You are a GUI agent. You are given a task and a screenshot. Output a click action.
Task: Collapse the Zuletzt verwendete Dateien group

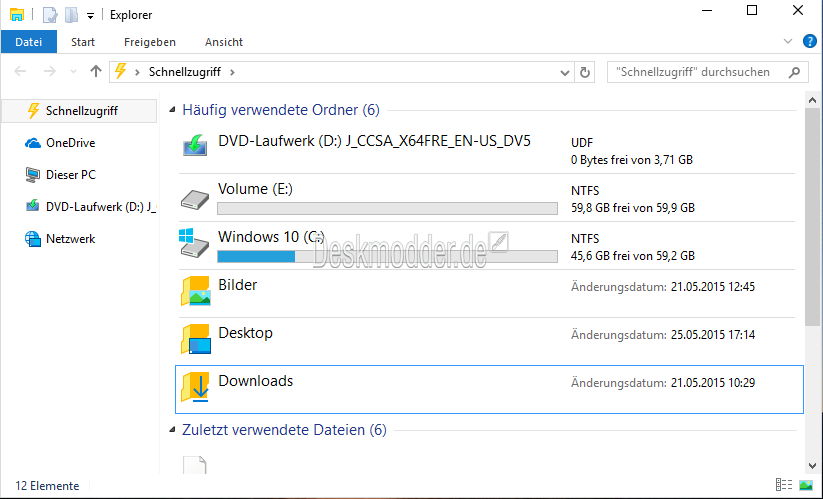coord(172,430)
